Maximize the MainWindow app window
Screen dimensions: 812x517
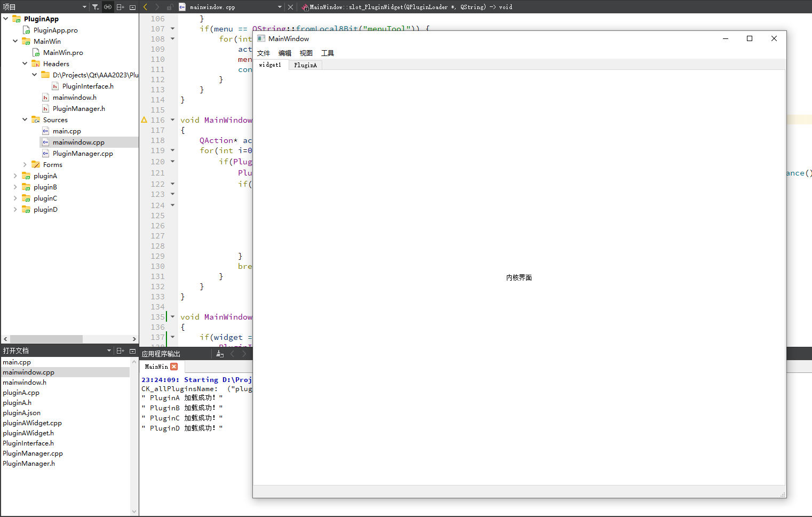750,38
